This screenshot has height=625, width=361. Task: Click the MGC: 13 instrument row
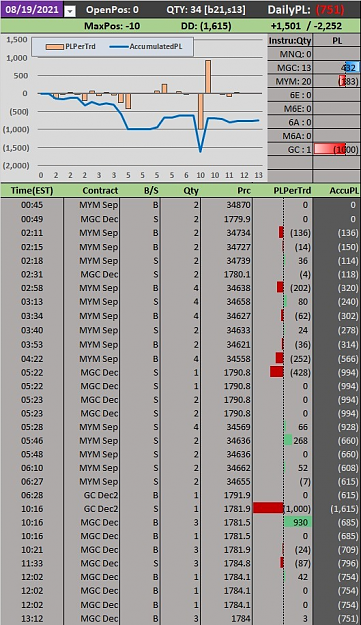coord(290,68)
